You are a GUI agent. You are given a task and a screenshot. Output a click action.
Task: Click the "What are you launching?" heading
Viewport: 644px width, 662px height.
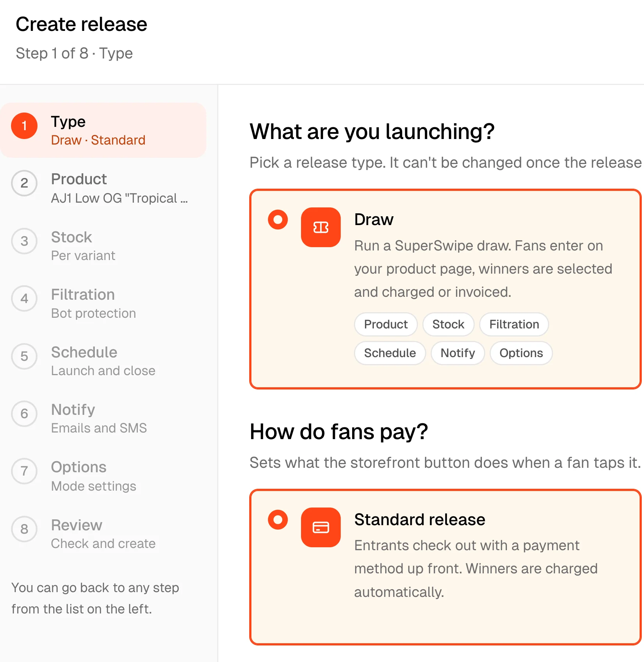(x=372, y=131)
